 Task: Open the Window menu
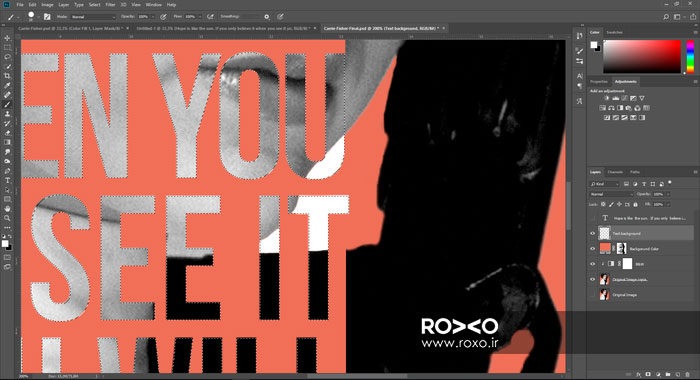(x=154, y=4)
